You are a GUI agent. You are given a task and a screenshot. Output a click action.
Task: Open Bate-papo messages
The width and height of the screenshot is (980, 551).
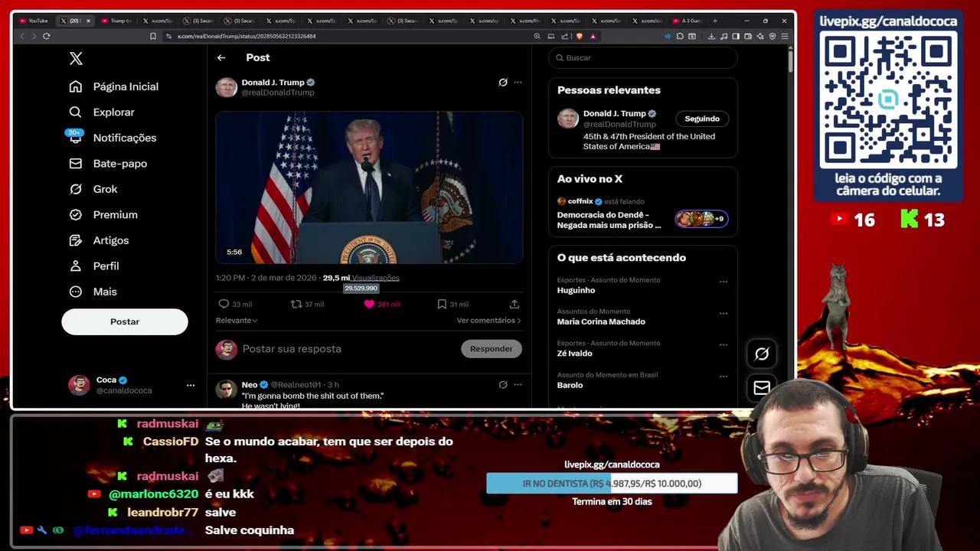point(108,164)
